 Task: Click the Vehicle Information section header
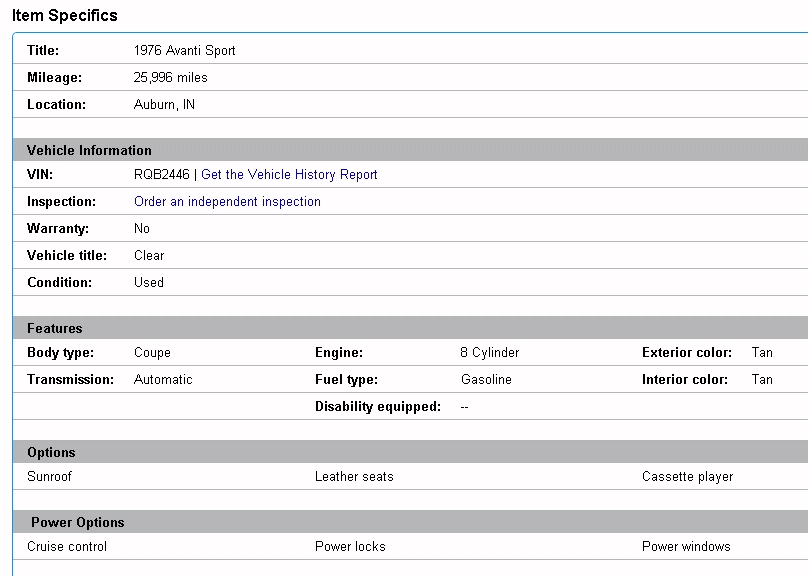(x=89, y=151)
